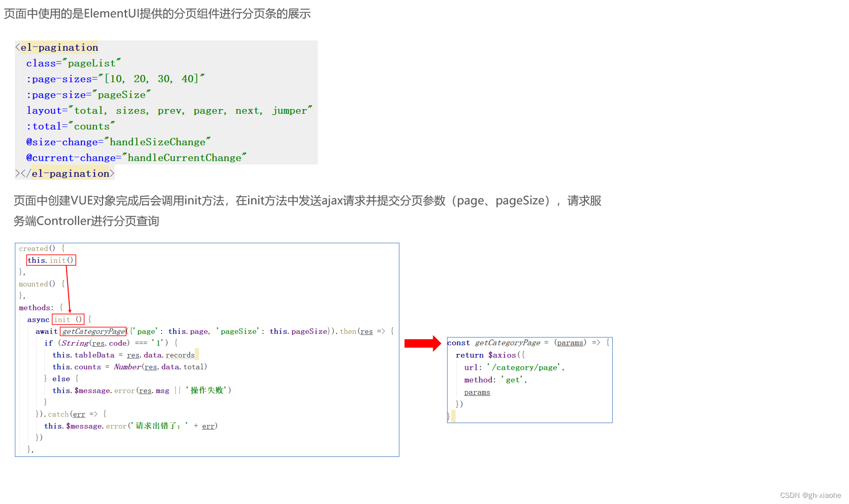
Task: Click the url: '/category/page' line
Action: pos(514,367)
